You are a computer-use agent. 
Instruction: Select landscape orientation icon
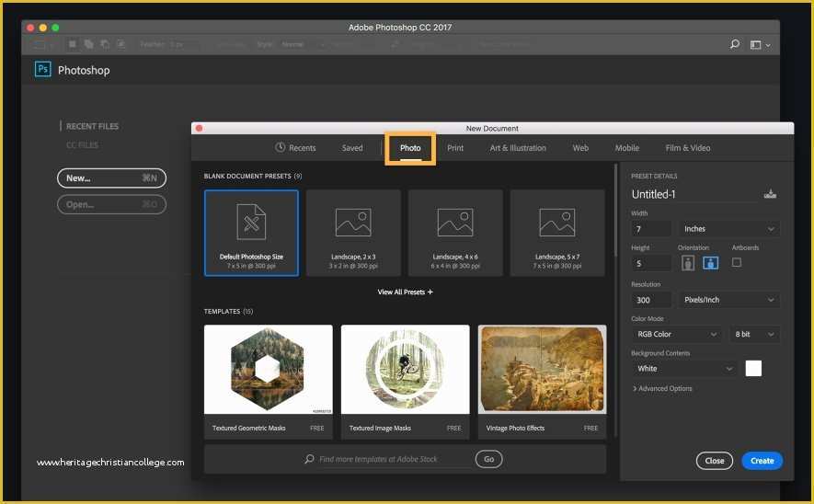pos(710,263)
